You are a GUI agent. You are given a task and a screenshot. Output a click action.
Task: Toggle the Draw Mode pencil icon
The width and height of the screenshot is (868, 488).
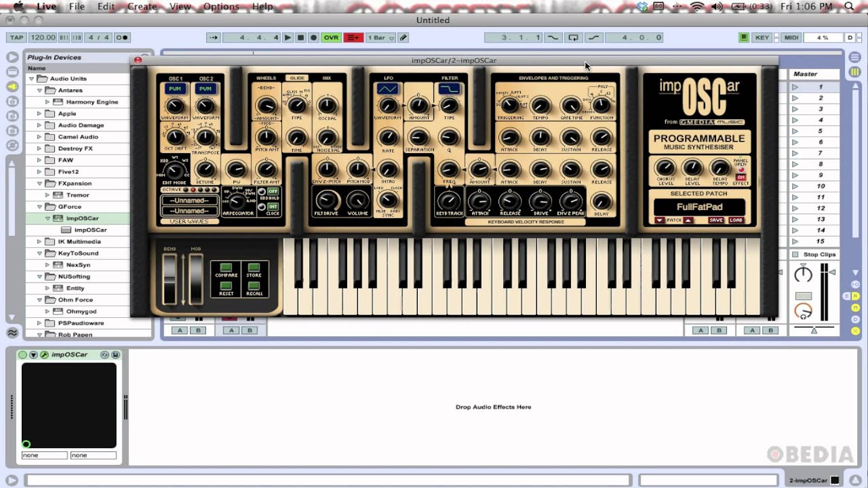(x=403, y=38)
